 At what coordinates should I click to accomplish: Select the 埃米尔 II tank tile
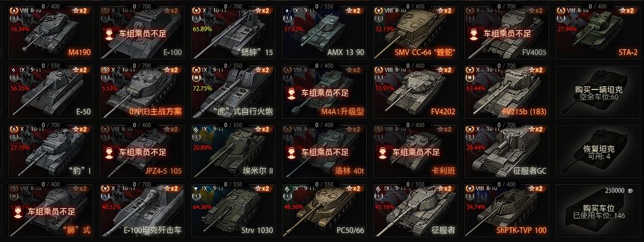(x=233, y=151)
